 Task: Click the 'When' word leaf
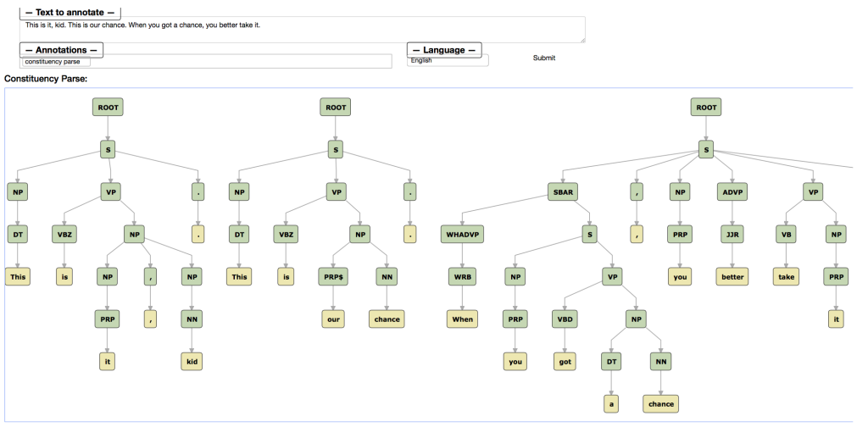point(460,319)
